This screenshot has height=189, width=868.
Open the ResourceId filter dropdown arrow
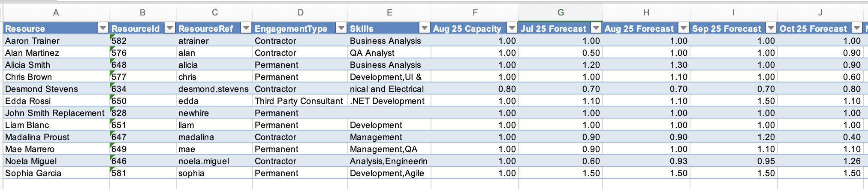click(x=170, y=28)
